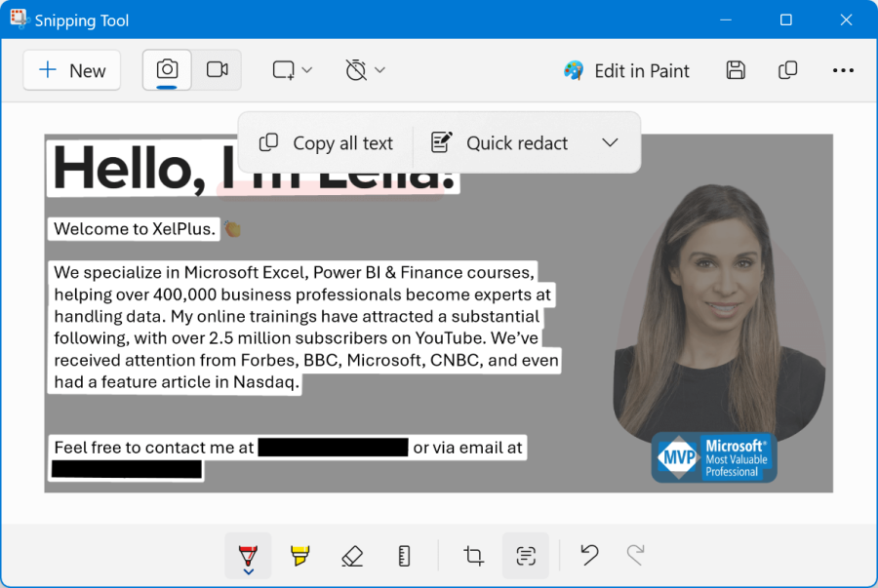Undo the last edit
The width and height of the screenshot is (878, 588).
pos(589,556)
